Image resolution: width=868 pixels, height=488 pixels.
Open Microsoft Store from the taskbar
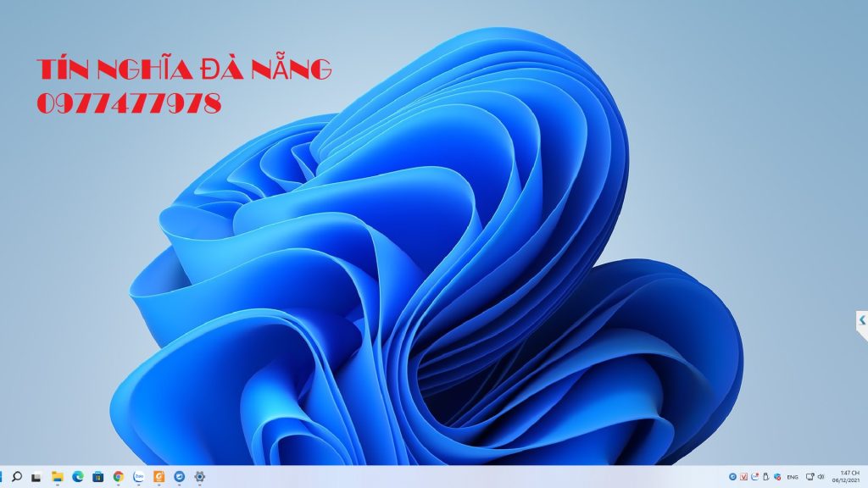point(97,476)
